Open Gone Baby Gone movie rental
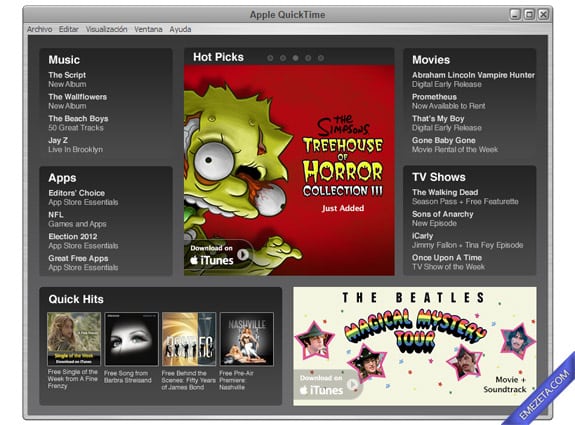Image resolution: width=575 pixels, height=425 pixels. tap(455, 145)
